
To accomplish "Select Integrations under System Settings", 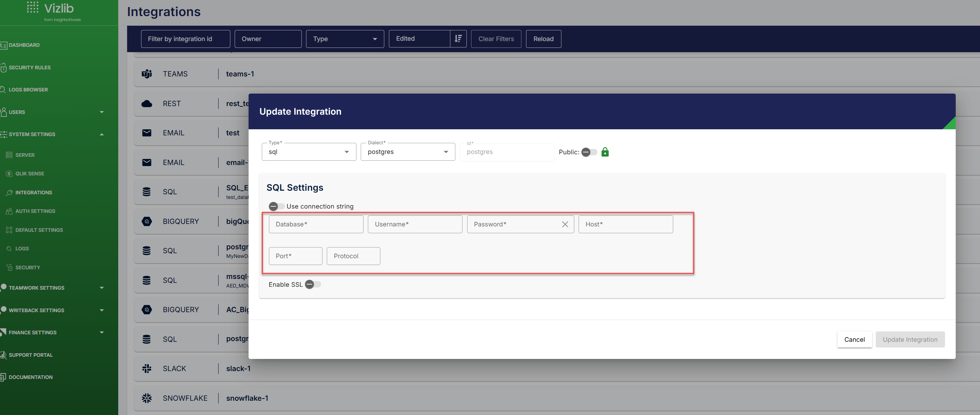I will pos(34,193).
